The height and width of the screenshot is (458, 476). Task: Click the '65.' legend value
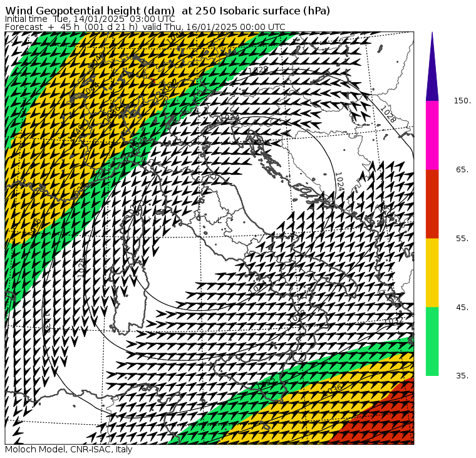point(462,169)
